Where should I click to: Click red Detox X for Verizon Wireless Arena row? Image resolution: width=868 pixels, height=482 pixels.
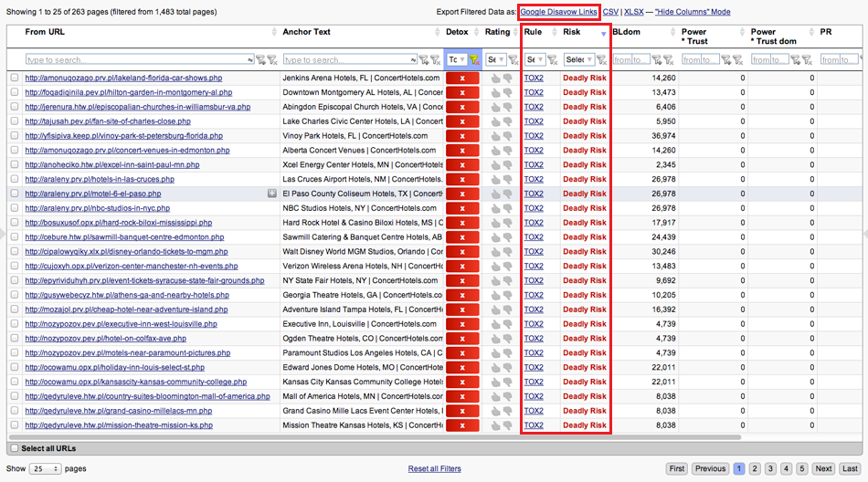(x=462, y=267)
